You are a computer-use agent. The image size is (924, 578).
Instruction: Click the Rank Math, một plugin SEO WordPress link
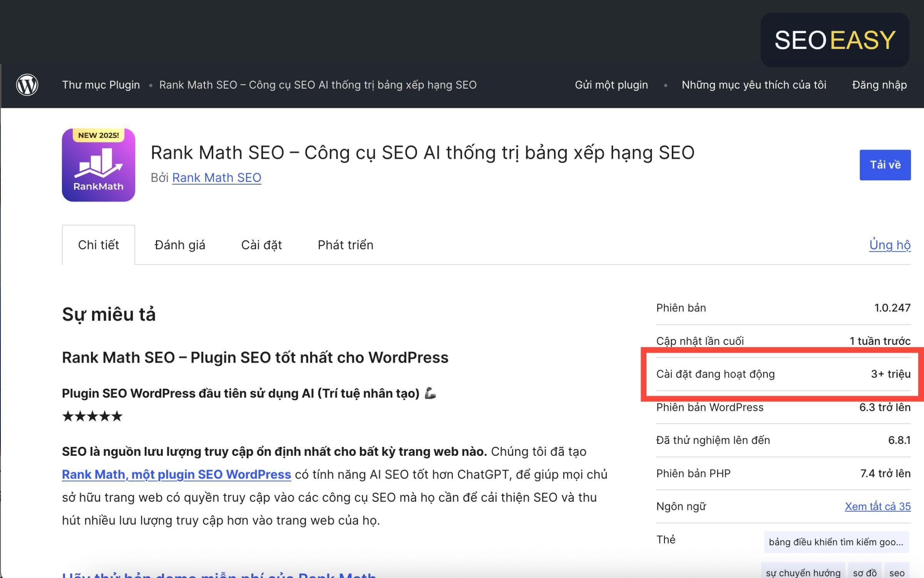tap(176, 474)
